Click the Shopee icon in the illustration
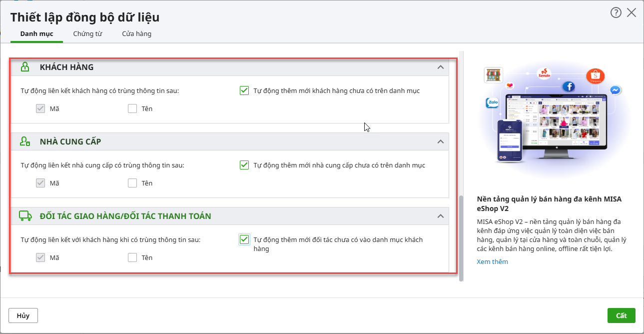Viewport: 644px width, 334px height. pos(595,76)
